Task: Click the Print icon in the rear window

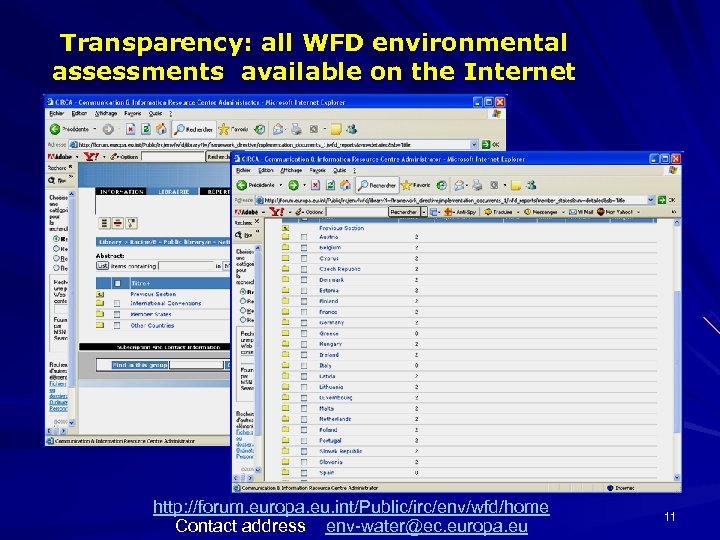Action: [297, 129]
